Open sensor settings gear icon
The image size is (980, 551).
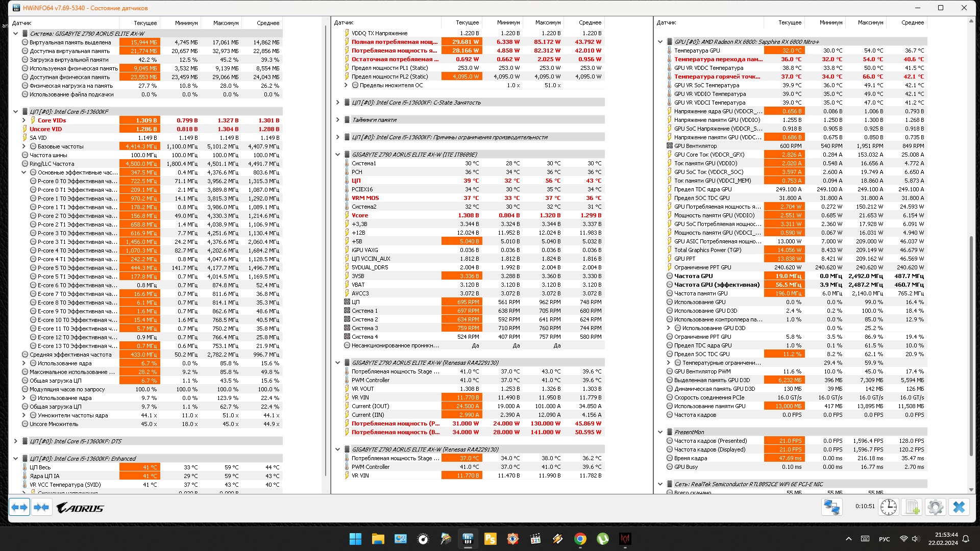pyautogui.click(x=935, y=507)
